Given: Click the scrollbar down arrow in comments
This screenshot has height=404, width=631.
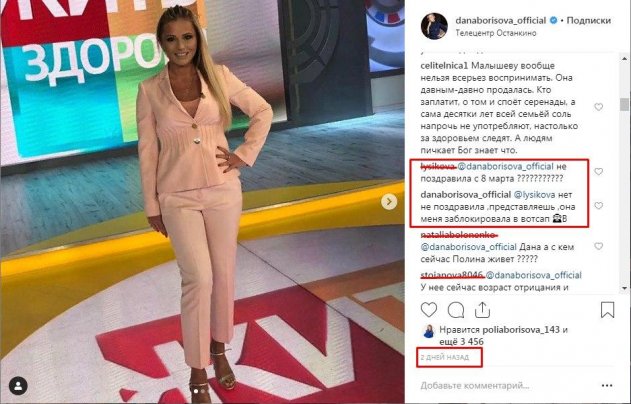Looking at the screenshot, I should pyautogui.click(x=624, y=288).
